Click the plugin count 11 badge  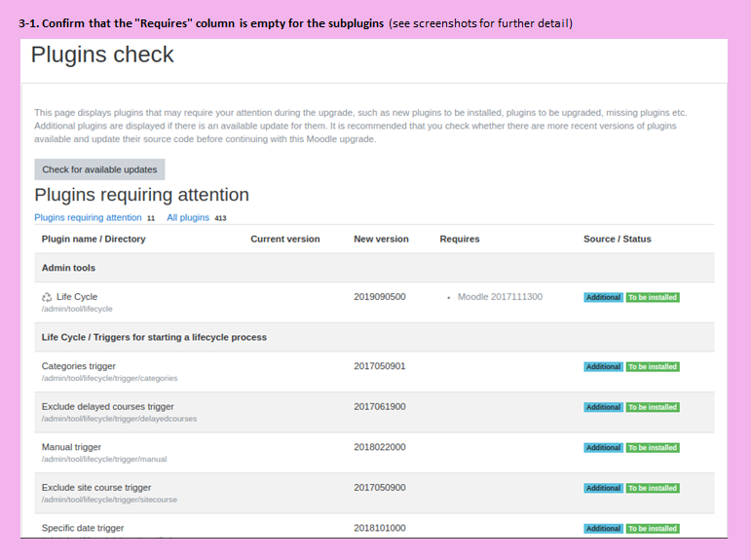tap(151, 218)
